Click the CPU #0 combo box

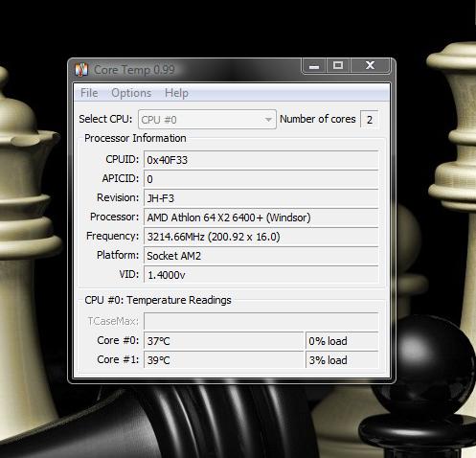(x=207, y=120)
